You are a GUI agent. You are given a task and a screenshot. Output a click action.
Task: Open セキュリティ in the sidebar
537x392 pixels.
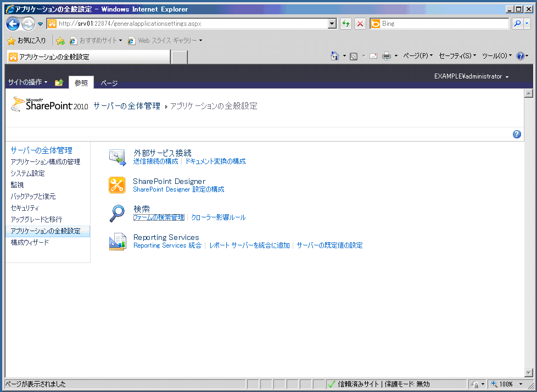(x=25, y=208)
